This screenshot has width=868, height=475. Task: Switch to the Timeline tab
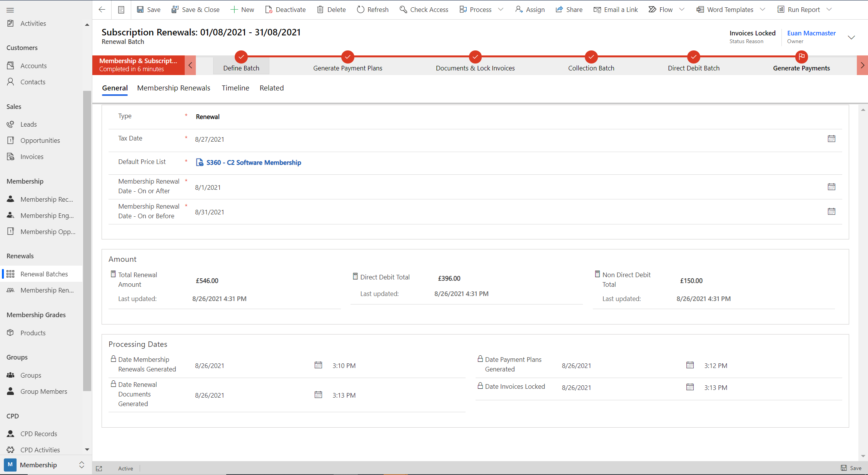[x=235, y=88]
